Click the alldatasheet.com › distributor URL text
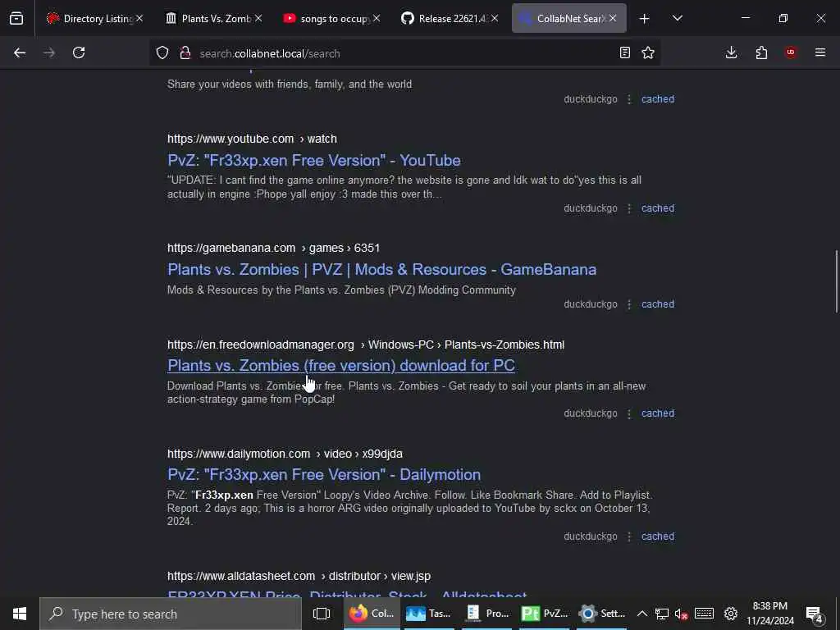 click(299, 576)
